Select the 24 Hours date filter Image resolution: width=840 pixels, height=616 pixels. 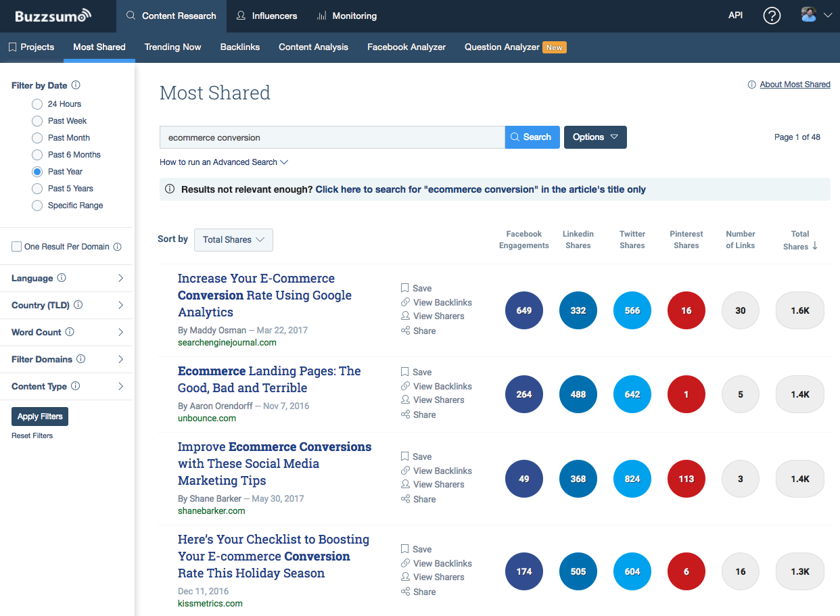[37, 104]
